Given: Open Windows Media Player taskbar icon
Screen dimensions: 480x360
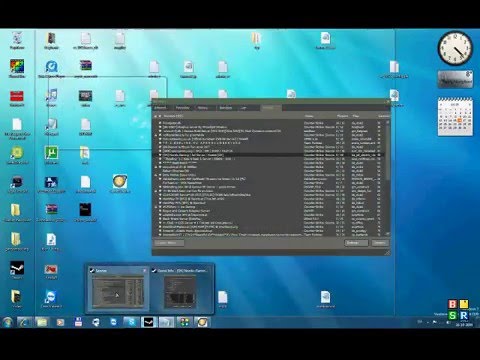Looking at the screenshot, I should click(60, 322).
